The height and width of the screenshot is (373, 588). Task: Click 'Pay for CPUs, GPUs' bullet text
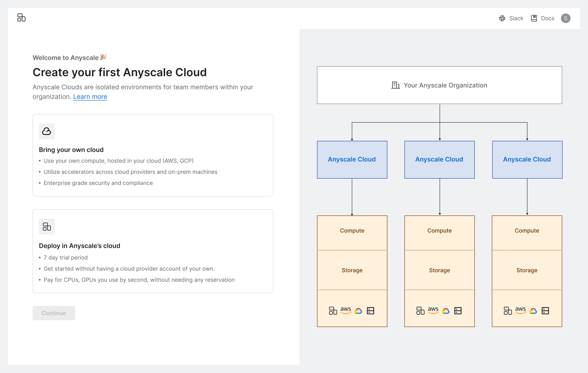pos(139,280)
